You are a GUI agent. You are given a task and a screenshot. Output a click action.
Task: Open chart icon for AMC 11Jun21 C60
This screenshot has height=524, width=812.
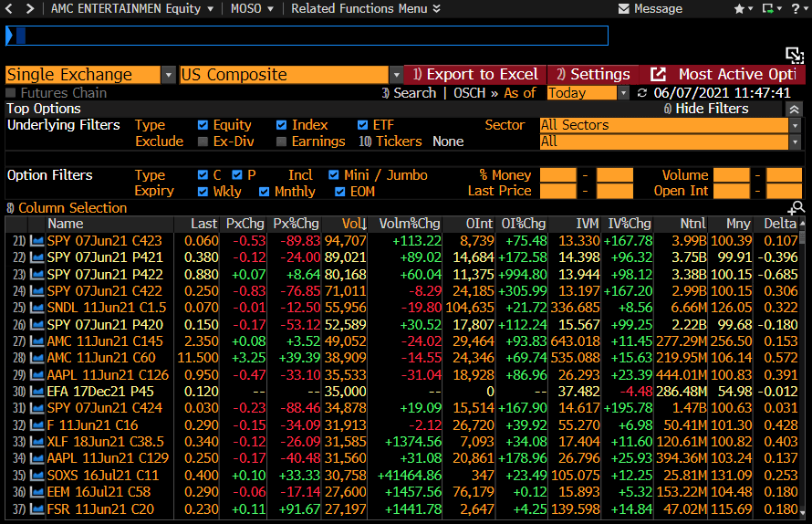[36, 358]
